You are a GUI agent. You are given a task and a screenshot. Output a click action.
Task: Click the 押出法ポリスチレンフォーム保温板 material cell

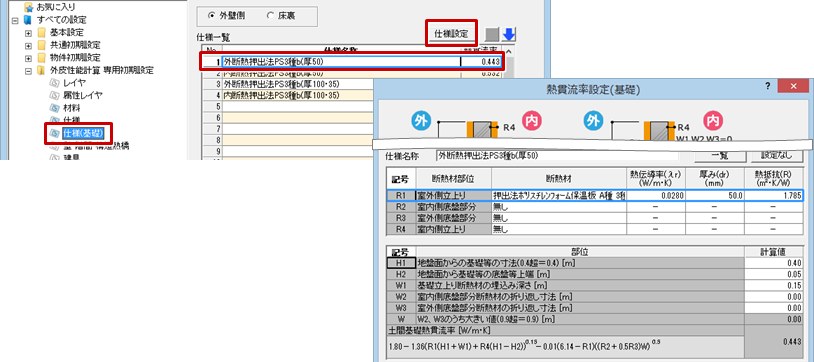click(559, 196)
